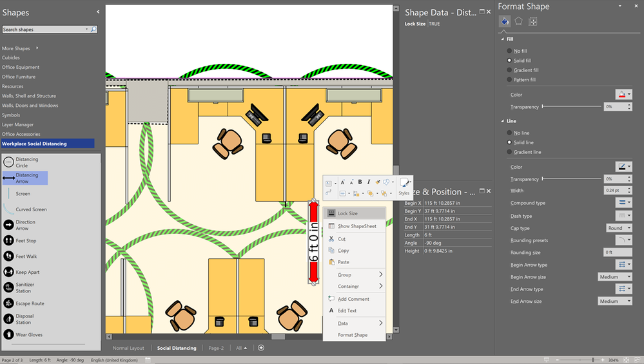Viewport: 644px width, 364px height.
Task: Select the No fill radio button
Action: tap(509, 51)
